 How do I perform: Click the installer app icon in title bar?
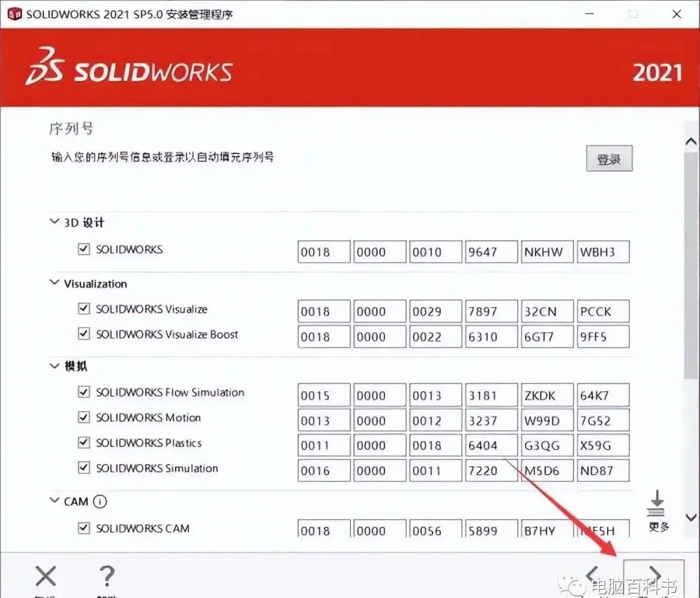pyautogui.click(x=14, y=14)
